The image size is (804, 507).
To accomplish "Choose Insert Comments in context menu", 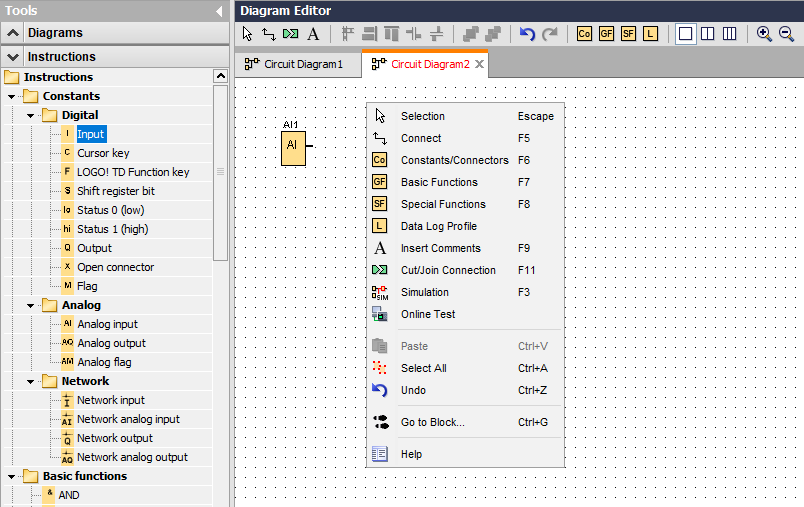I will (466, 249).
